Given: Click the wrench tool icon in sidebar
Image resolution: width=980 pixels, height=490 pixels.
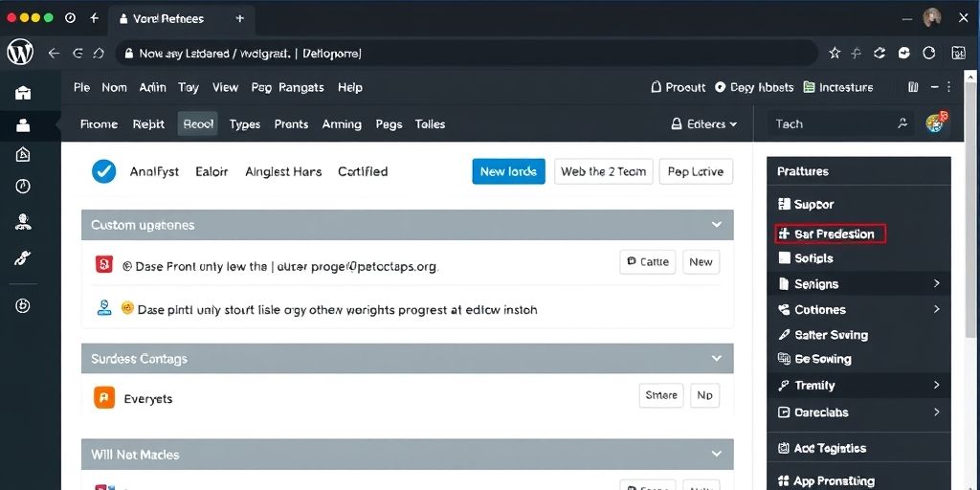Looking at the screenshot, I should point(23,257).
